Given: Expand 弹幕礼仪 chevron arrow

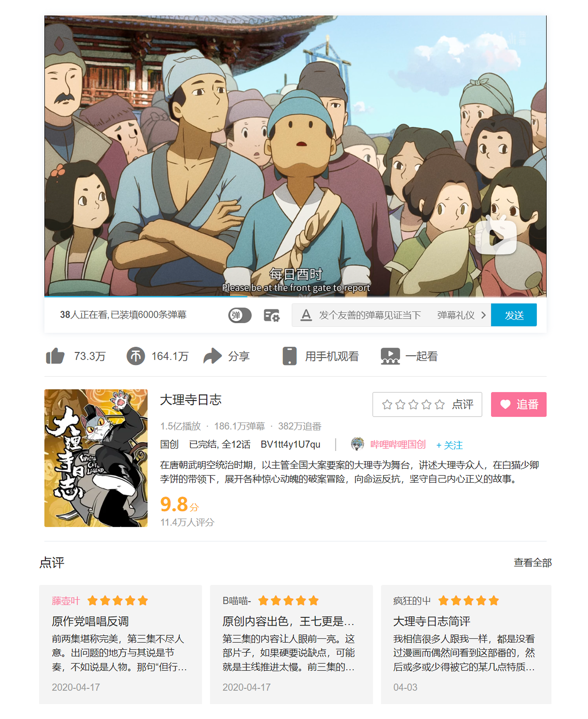Looking at the screenshot, I should pyautogui.click(x=483, y=315).
